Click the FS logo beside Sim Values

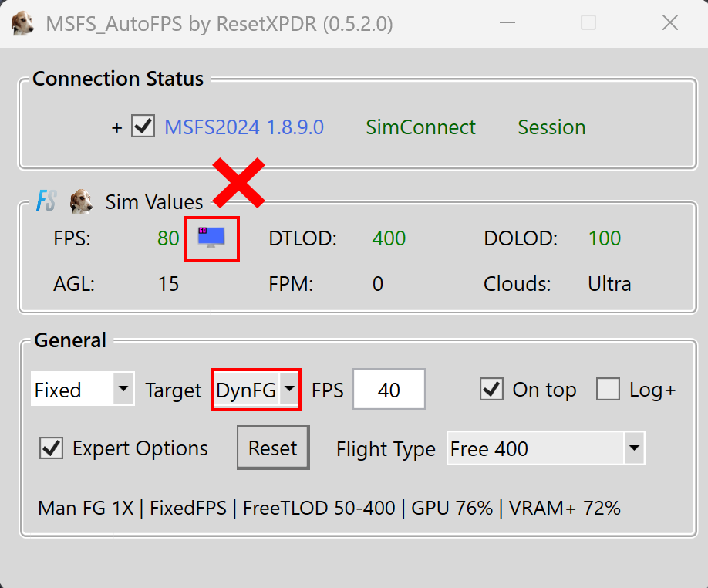[46, 201]
